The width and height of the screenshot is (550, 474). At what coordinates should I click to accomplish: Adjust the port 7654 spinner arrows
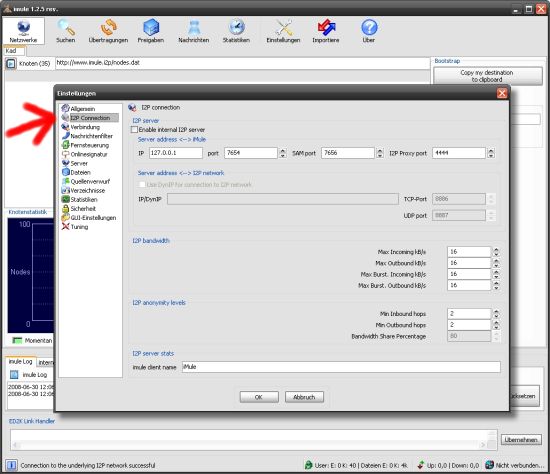(x=283, y=153)
